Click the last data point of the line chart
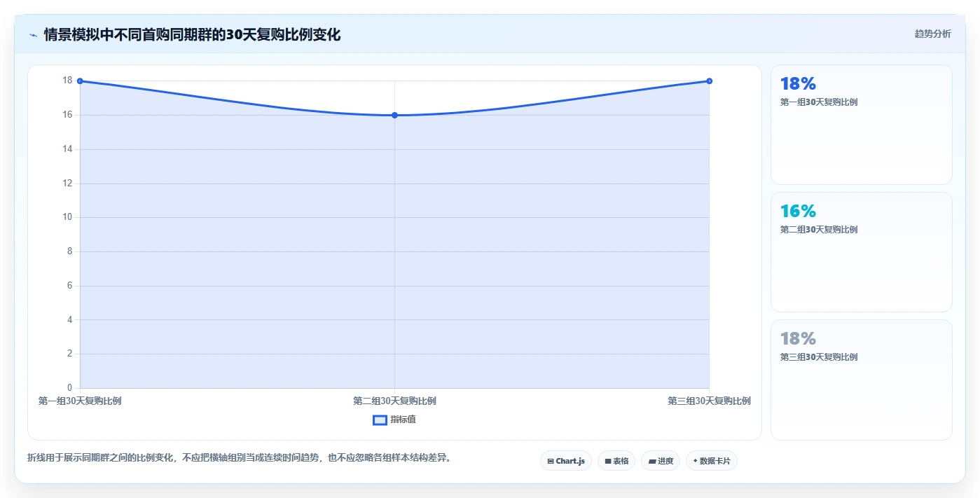 pos(709,81)
